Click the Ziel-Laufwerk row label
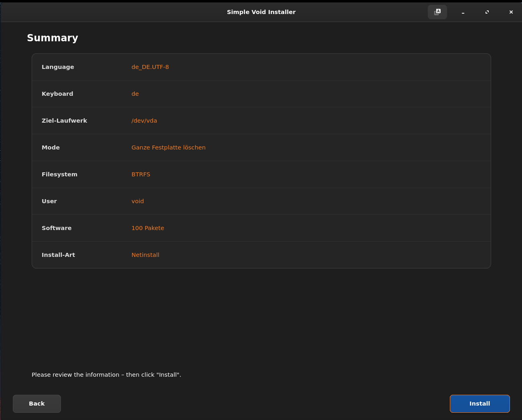This screenshot has height=420, width=522. click(64, 121)
